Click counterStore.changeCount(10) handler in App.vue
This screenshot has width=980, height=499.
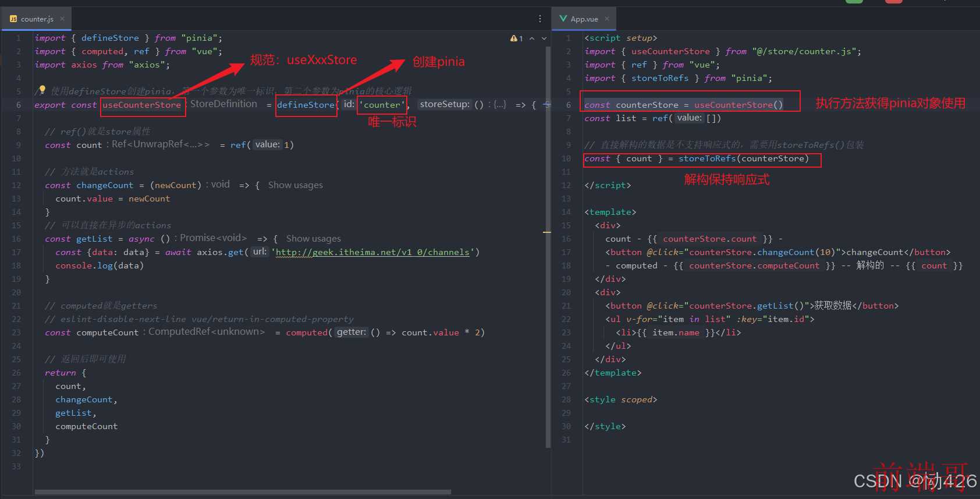click(762, 252)
